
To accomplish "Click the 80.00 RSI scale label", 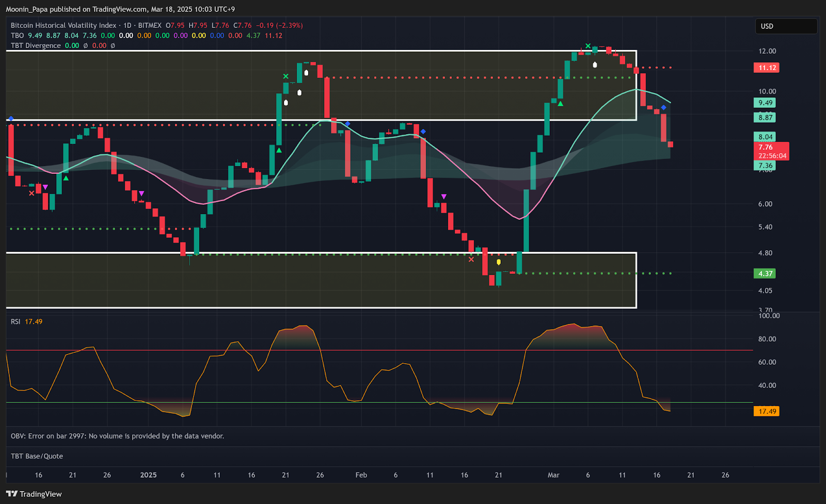I will 767,339.
